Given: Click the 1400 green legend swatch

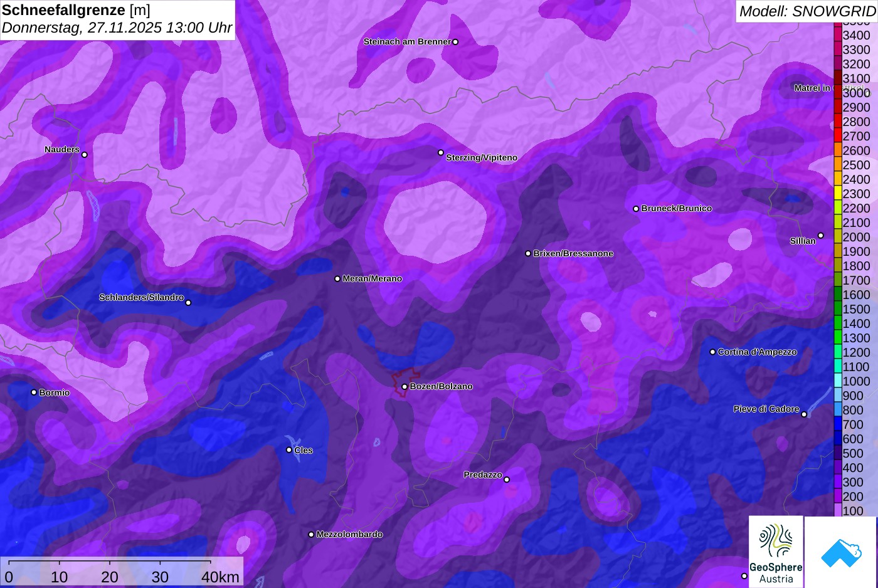Looking at the screenshot, I should pyautogui.click(x=838, y=323).
